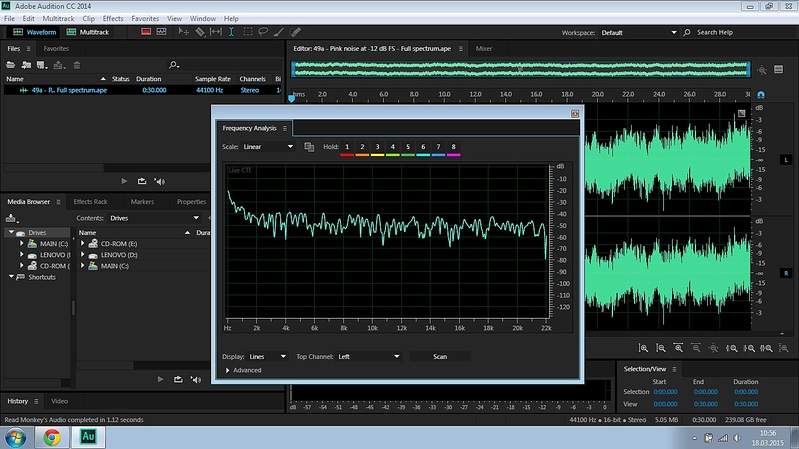The height and width of the screenshot is (449, 799).
Task: Open the Scale Linear dropdown
Action: [x=268, y=147]
